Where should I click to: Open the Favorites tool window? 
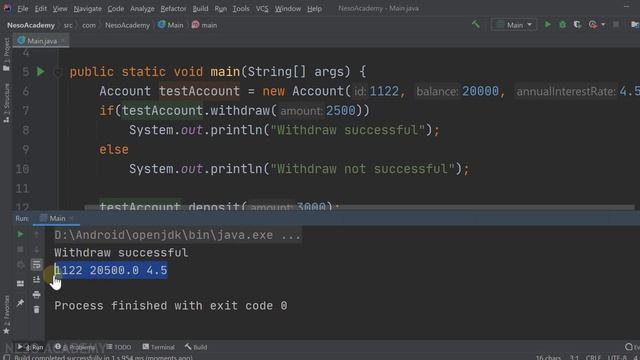point(6,314)
